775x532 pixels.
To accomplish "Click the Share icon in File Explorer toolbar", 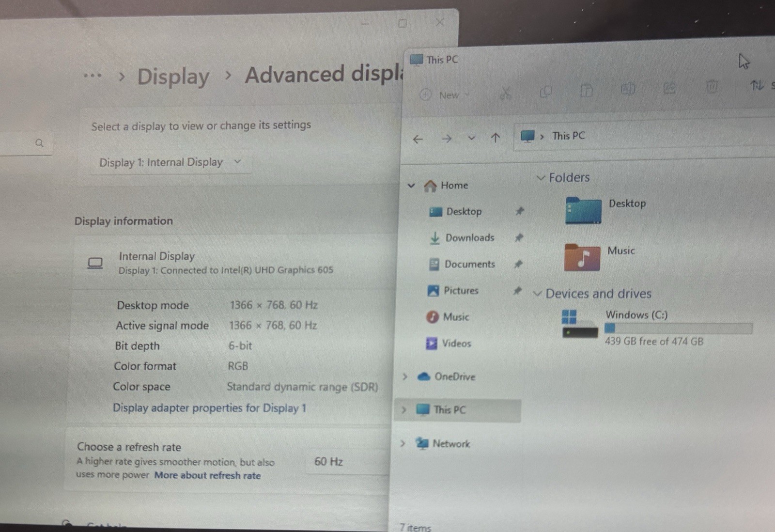I will click(x=669, y=88).
